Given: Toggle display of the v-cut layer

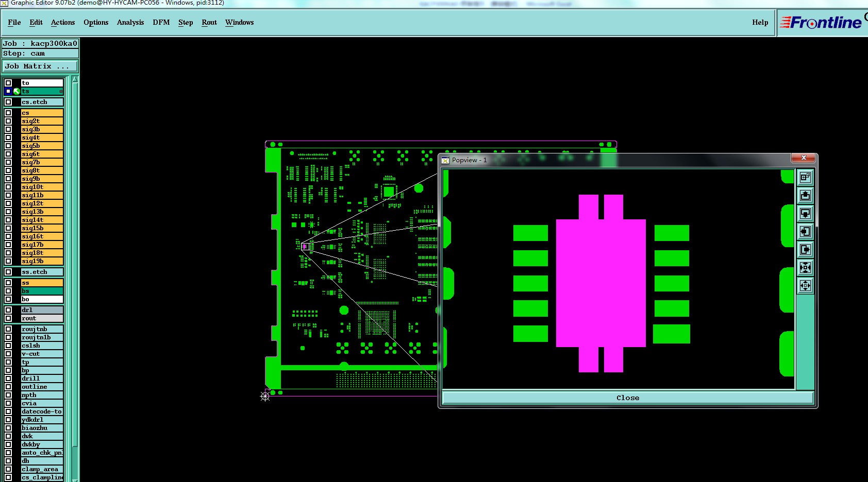Looking at the screenshot, I should tap(8, 354).
